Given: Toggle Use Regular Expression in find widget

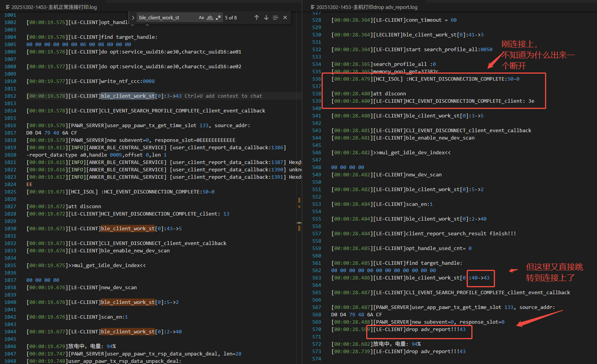Looking at the screenshot, I should click(218, 17).
